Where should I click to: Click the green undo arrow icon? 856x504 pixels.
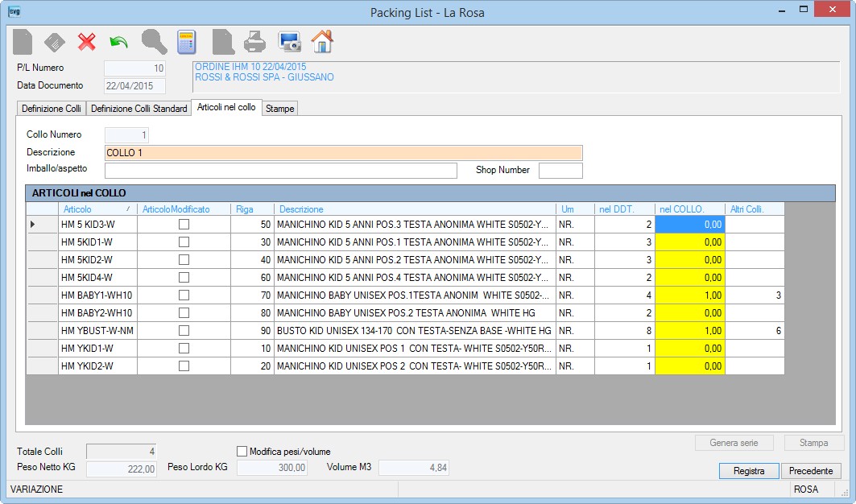click(118, 42)
